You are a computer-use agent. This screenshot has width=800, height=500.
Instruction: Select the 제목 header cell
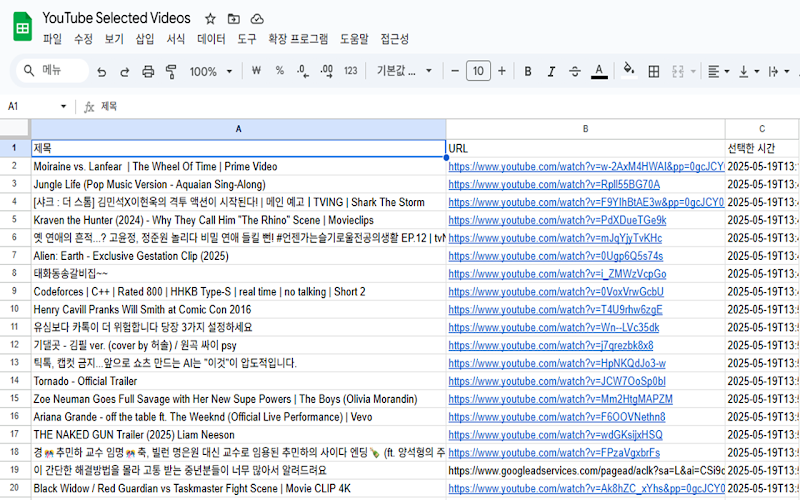pos(238,148)
